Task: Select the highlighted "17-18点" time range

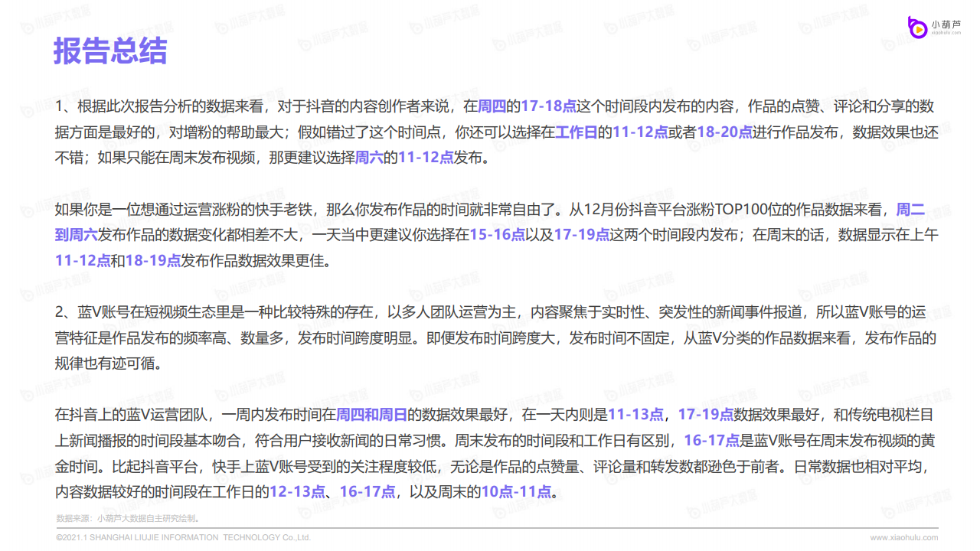Action: coord(548,106)
